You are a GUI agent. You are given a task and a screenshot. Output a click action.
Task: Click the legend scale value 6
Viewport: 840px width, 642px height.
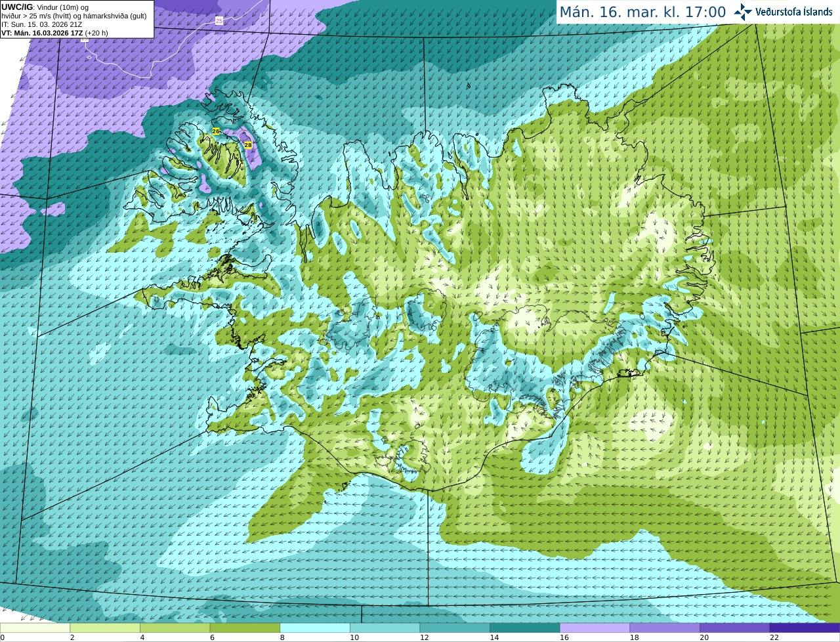[212, 637]
